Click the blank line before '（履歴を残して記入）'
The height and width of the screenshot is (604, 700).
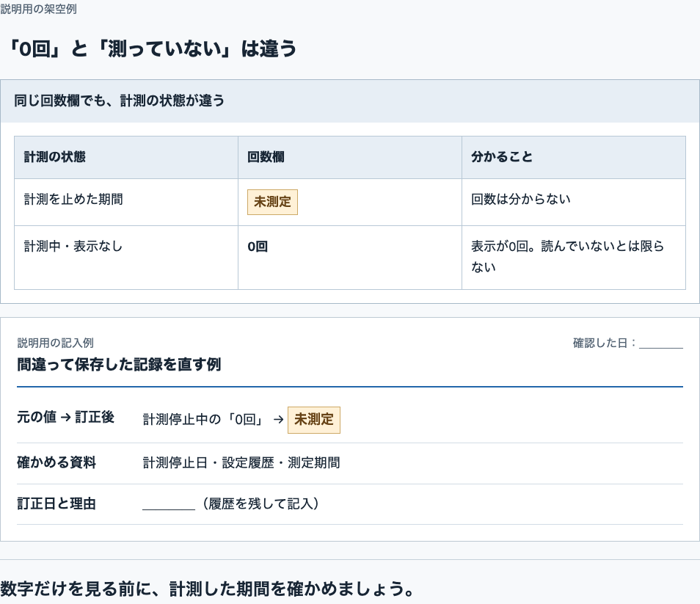[169, 504]
